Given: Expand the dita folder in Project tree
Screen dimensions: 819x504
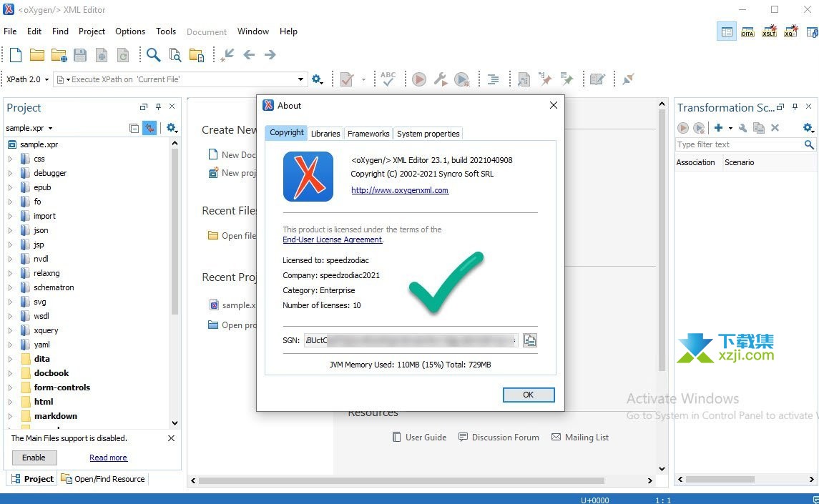Looking at the screenshot, I should pyautogui.click(x=10, y=359).
